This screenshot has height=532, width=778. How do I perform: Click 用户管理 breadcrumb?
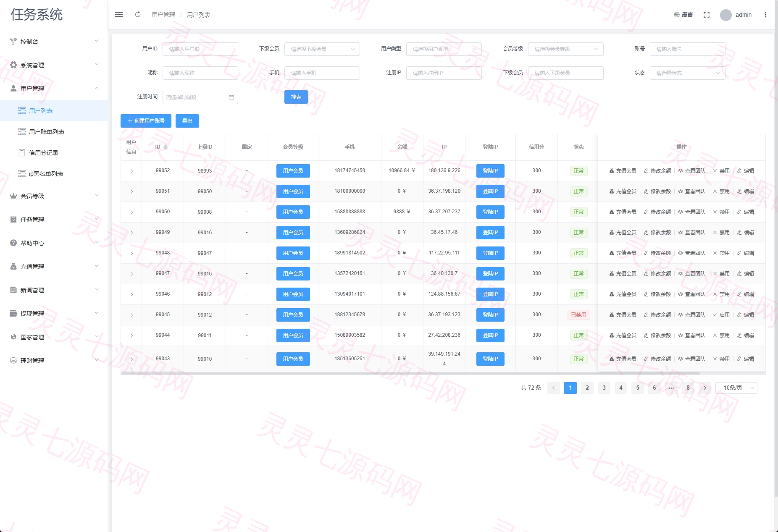click(163, 15)
